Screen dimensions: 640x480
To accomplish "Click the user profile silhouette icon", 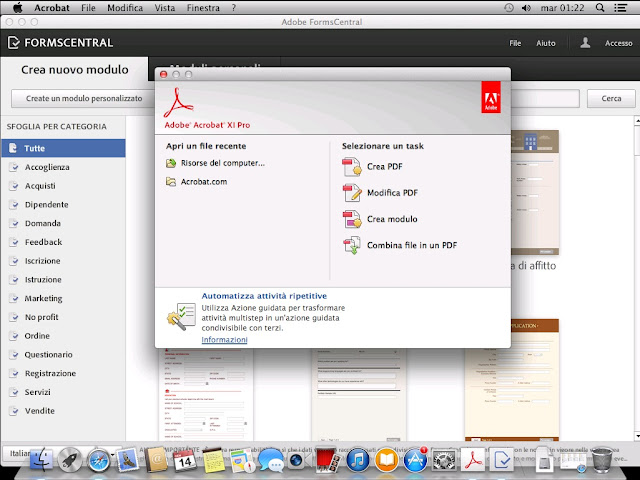I will (x=585, y=42).
